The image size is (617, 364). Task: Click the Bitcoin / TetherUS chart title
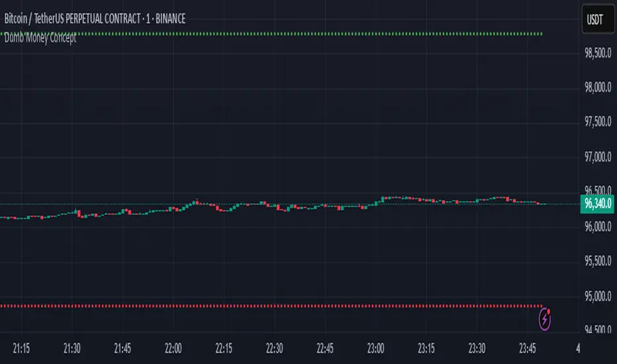click(94, 19)
